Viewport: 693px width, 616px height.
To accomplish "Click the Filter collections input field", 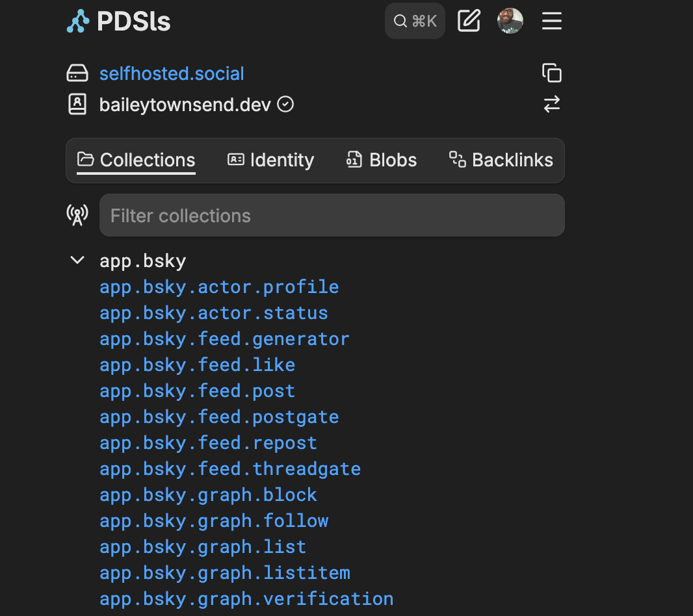I will (332, 215).
